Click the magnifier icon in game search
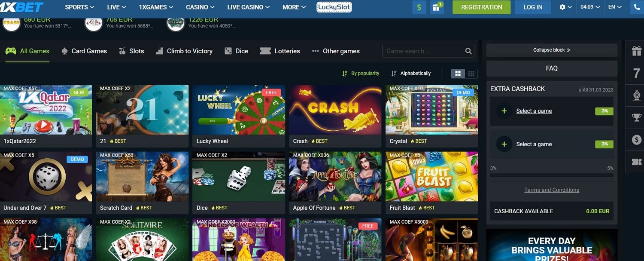Image resolution: width=644 pixels, height=261 pixels. pyautogui.click(x=468, y=51)
